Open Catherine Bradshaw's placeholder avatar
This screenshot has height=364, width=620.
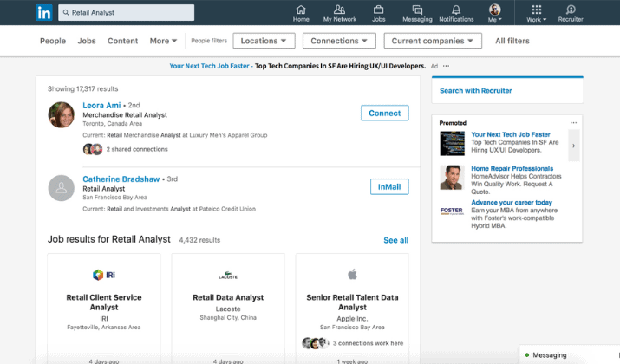(x=62, y=188)
